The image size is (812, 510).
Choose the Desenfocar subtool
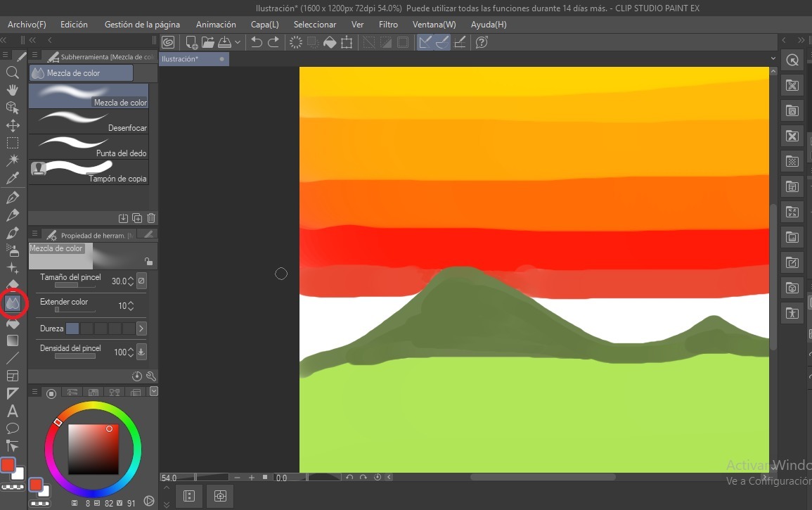[88, 122]
